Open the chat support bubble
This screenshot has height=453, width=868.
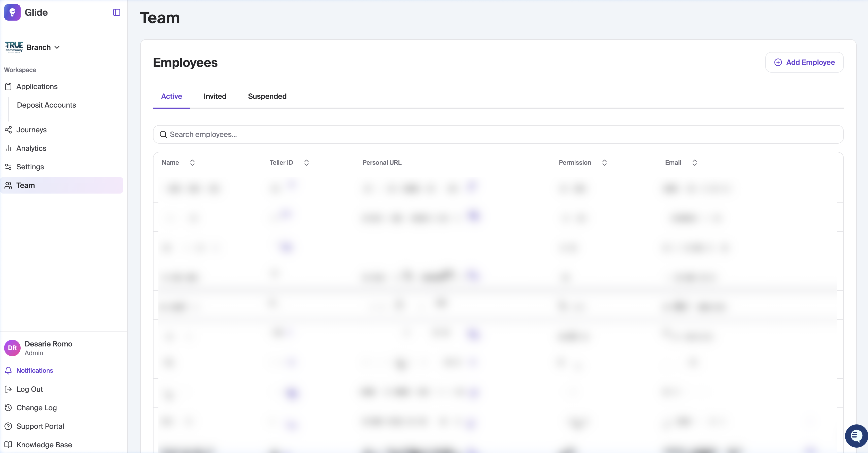(x=856, y=436)
